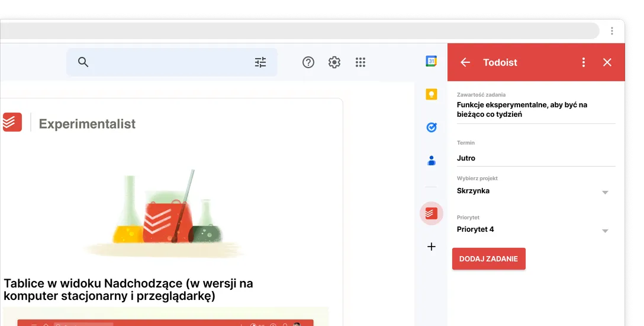The height and width of the screenshot is (326, 644).
Task: Select the Todoist add-on icon
Action: (432, 213)
